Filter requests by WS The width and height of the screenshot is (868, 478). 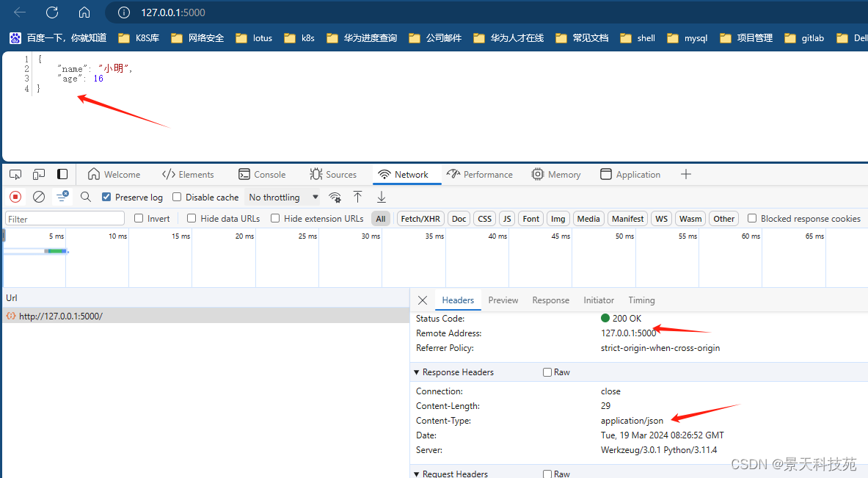(662, 219)
